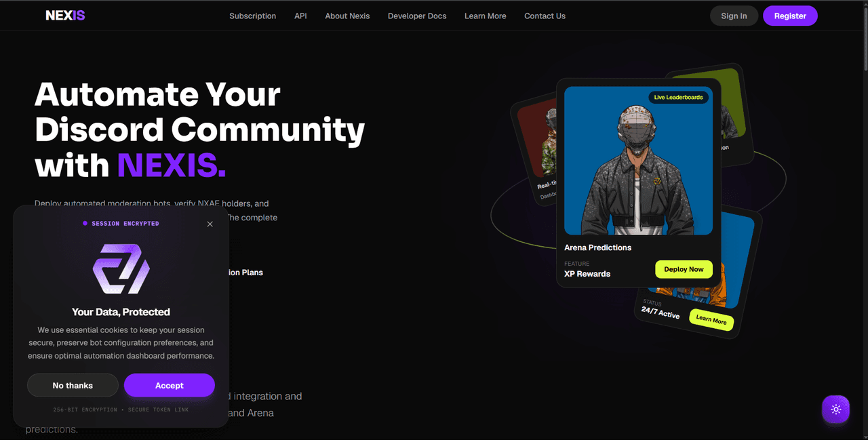Click Deploy Now on Arena Predictions card
Image resolution: width=868 pixels, height=440 pixels.
pos(684,269)
